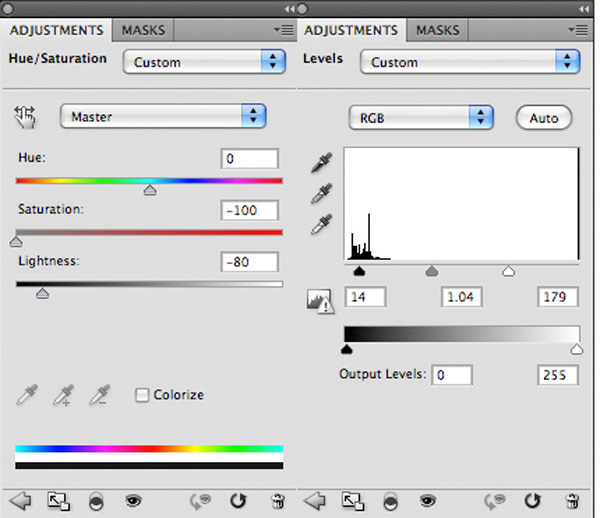
Task: Click the Saturation value field showing -100
Action: [249, 210]
